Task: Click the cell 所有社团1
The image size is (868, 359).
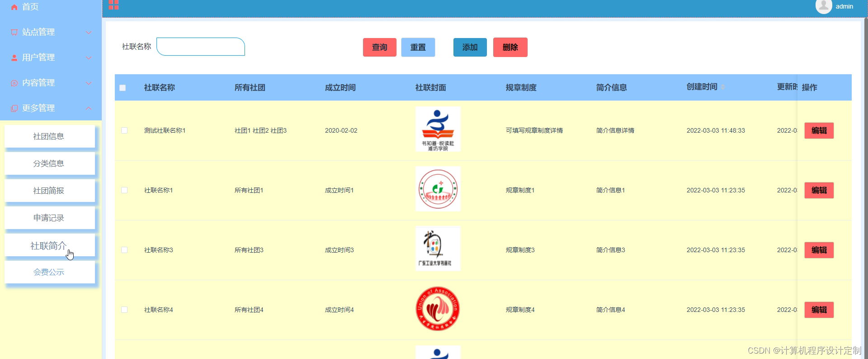Action: tap(249, 190)
